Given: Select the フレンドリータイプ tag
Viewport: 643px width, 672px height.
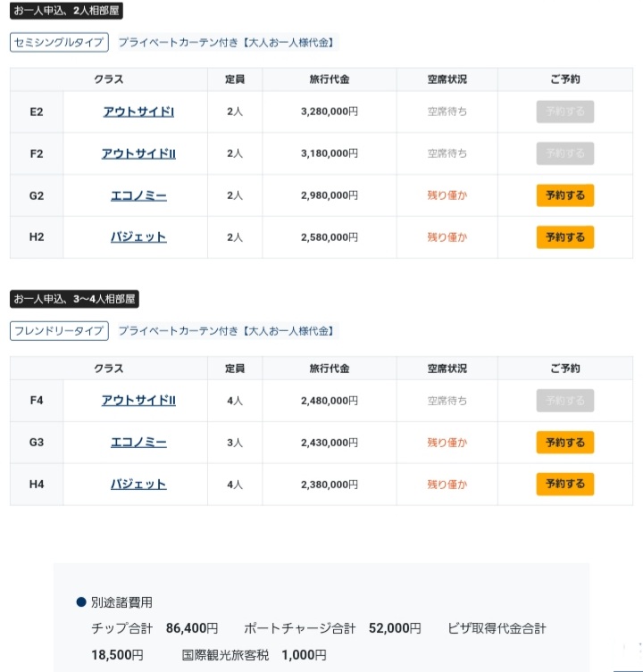Looking at the screenshot, I should tap(59, 331).
